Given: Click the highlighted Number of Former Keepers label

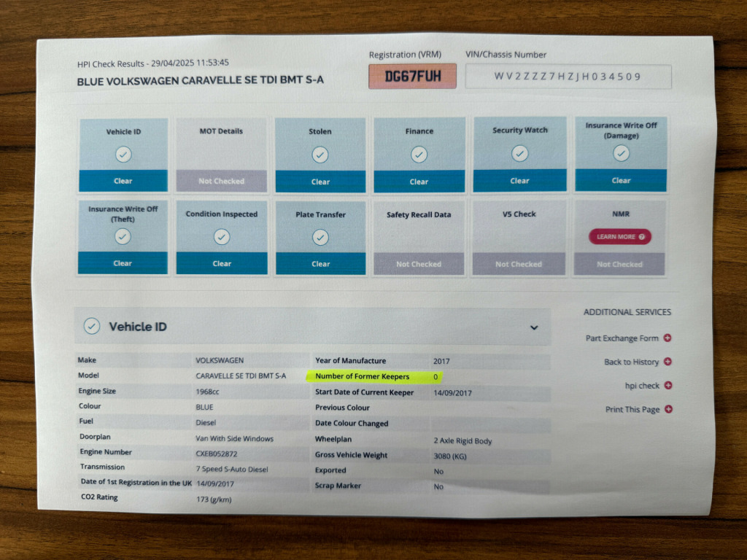Looking at the screenshot, I should [362, 376].
